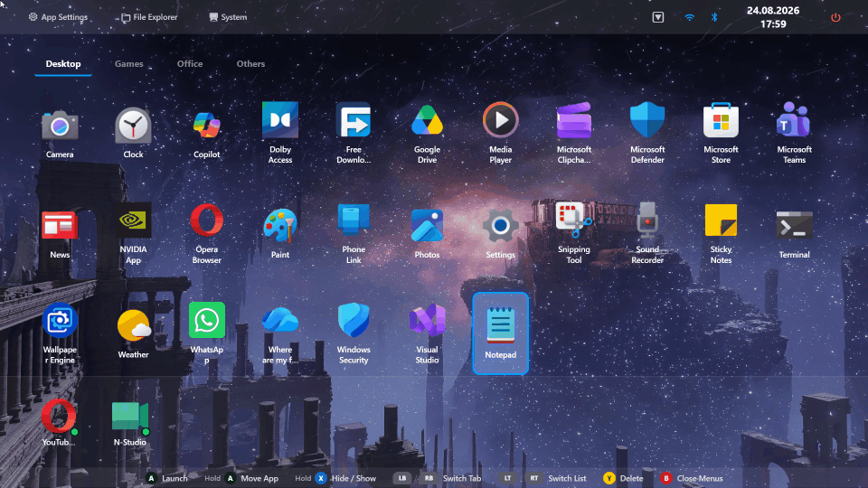
Task: Open Google Drive
Action: coord(427,133)
